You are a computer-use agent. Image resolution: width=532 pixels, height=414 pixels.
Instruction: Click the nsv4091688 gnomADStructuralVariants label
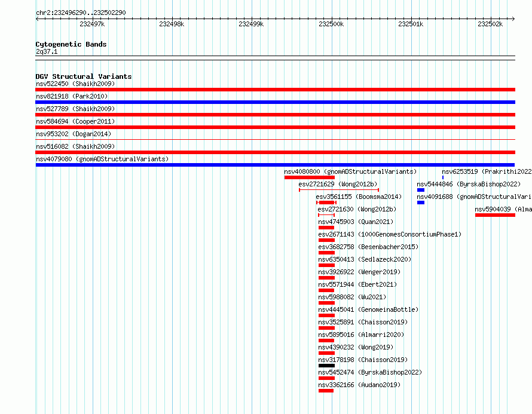[x=475, y=197]
